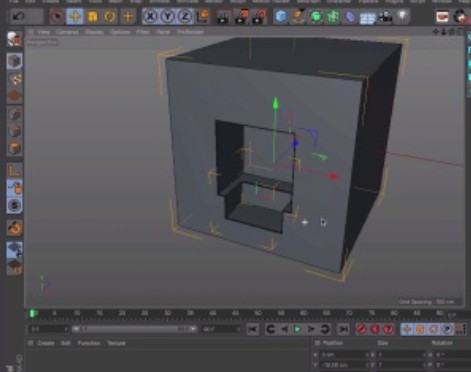Viewport: 471px width, 372px height.
Task: Open viewport Options menu
Action: pyautogui.click(x=120, y=32)
